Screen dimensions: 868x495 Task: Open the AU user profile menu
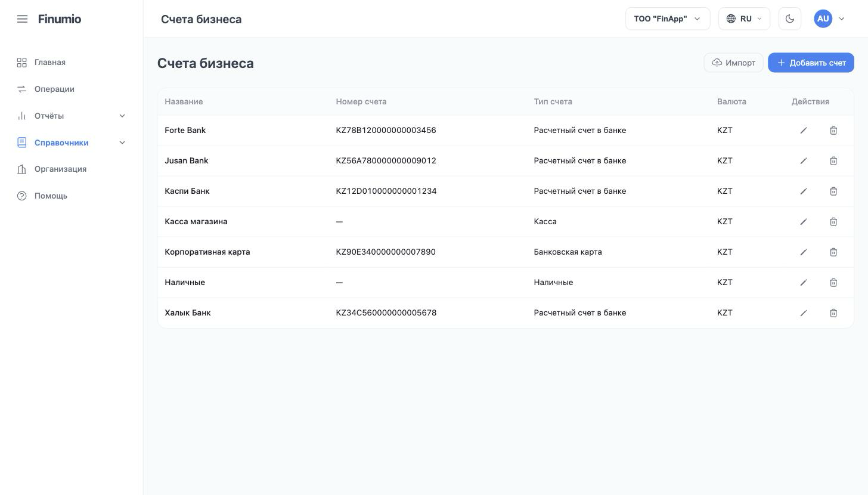829,18
